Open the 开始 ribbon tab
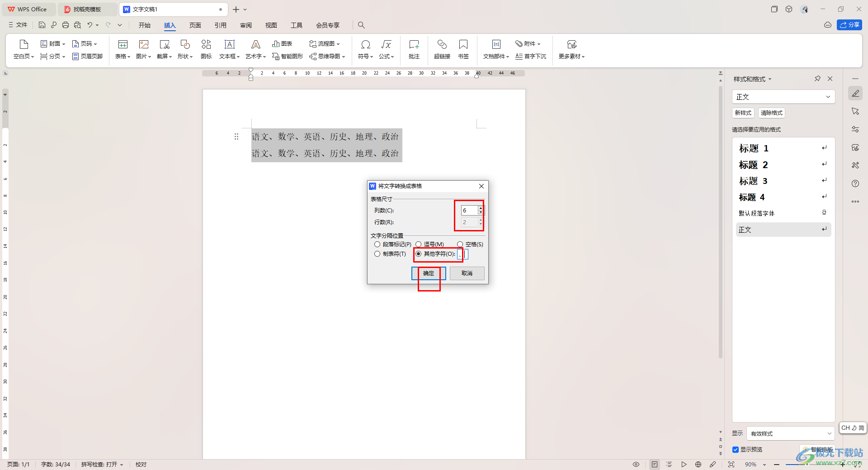The image size is (868, 470). click(144, 25)
